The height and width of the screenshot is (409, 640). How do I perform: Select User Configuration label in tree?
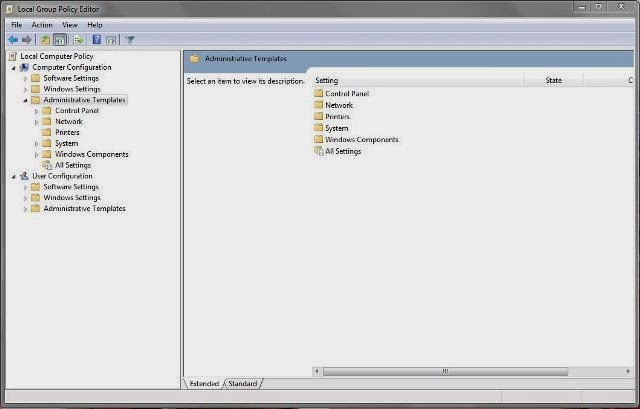pyautogui.click(x=62, y=176)
